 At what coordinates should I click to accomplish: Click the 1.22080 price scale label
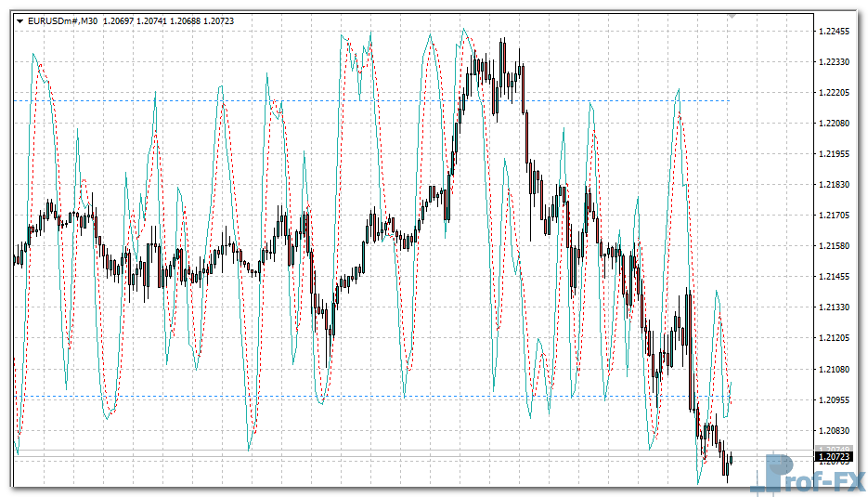tap(836, 124)
